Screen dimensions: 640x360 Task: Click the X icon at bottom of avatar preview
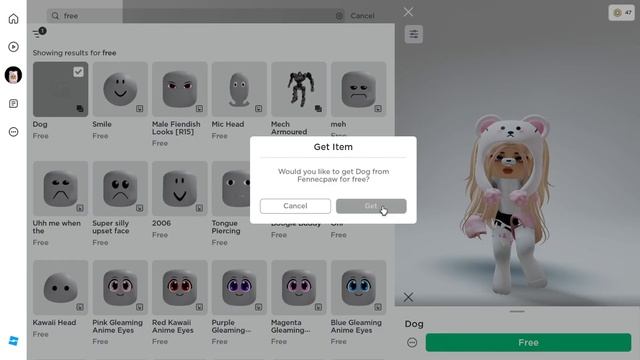(x=408, y=297)
